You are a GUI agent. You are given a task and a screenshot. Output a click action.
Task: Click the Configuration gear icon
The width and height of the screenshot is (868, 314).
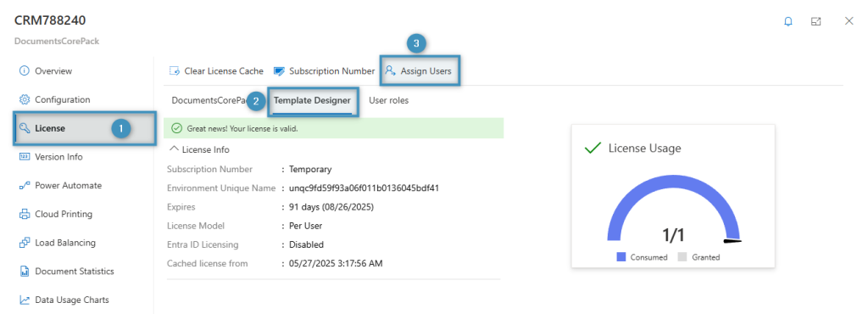tap(24, 99)
